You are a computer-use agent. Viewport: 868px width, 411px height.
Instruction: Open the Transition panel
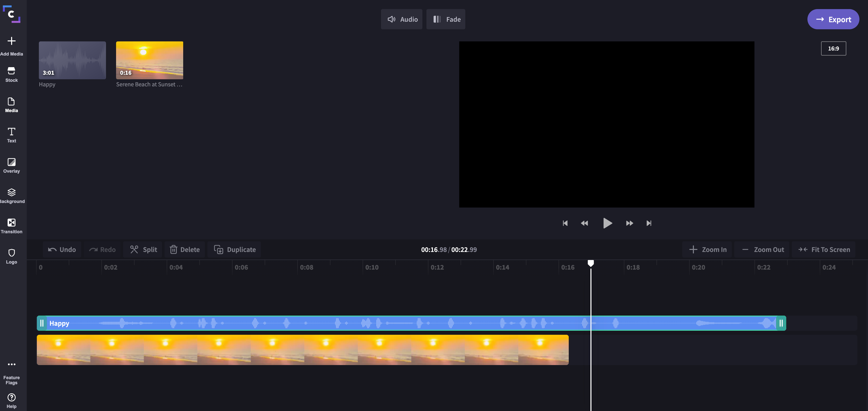pos(11,226)
